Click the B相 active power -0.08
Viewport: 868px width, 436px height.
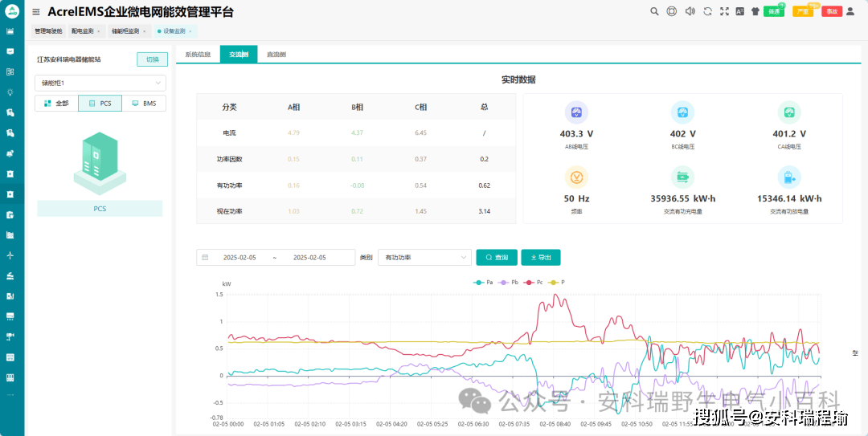point(357,185)
